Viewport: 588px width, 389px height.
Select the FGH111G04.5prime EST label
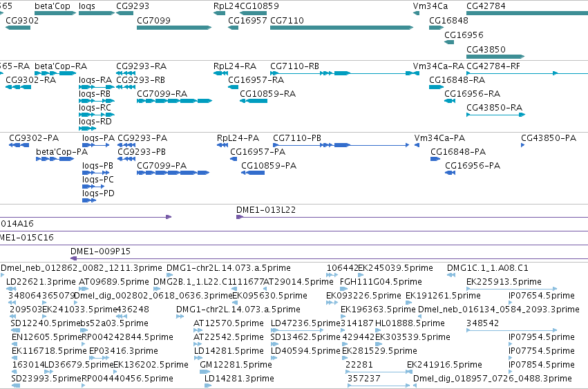click(x=381, y=282)
